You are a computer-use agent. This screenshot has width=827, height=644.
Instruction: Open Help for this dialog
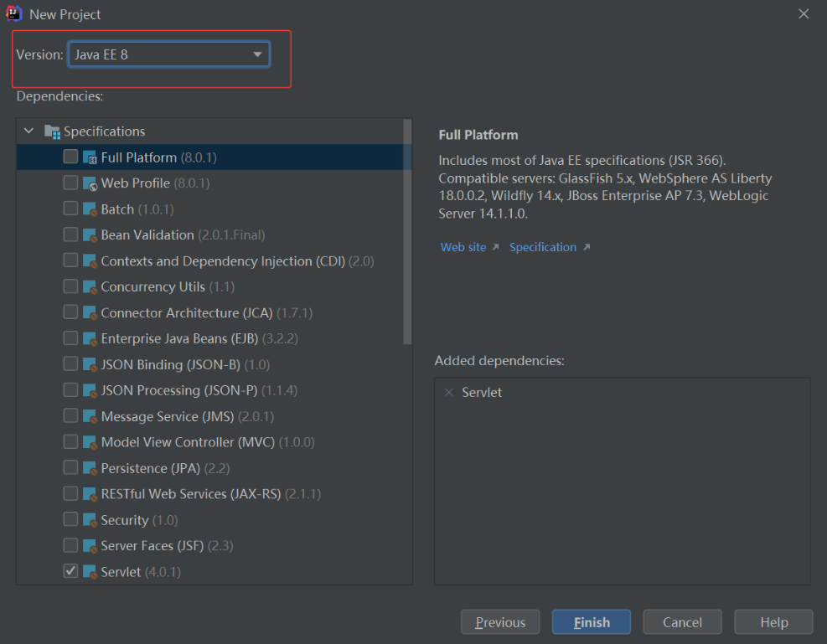[x=773, y=622]
